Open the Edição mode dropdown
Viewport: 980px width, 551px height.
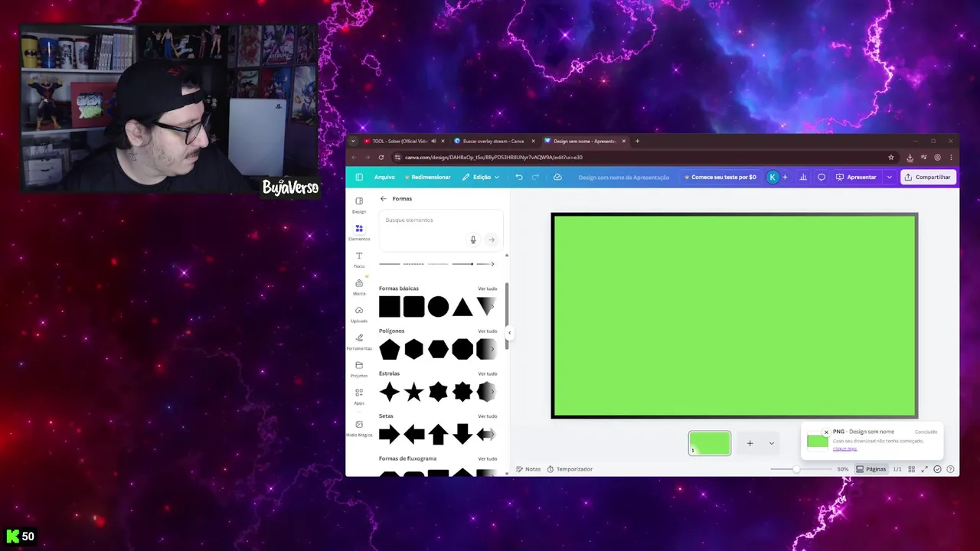coord(481,177)
